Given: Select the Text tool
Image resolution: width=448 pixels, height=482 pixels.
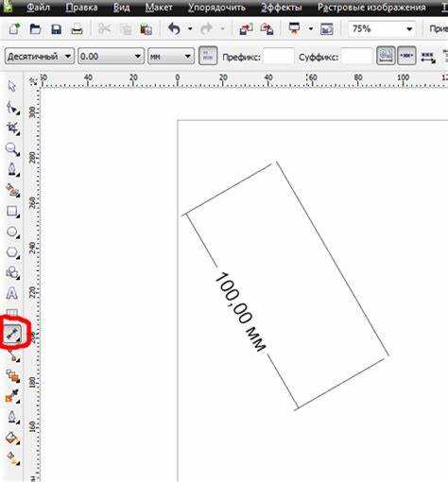Looking at the screenshot, I should pyautogui.click(x=12, y=294).
